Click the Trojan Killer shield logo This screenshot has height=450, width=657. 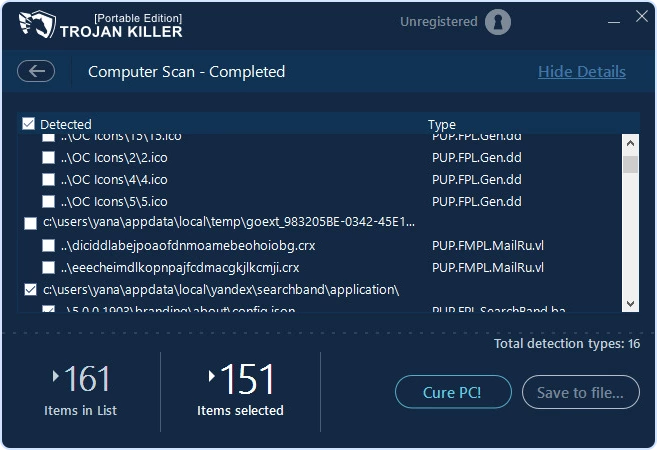coord(37,24)
